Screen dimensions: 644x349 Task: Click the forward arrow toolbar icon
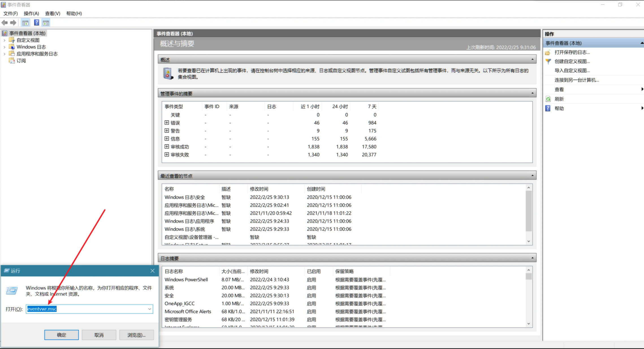(x=13, y=23)
